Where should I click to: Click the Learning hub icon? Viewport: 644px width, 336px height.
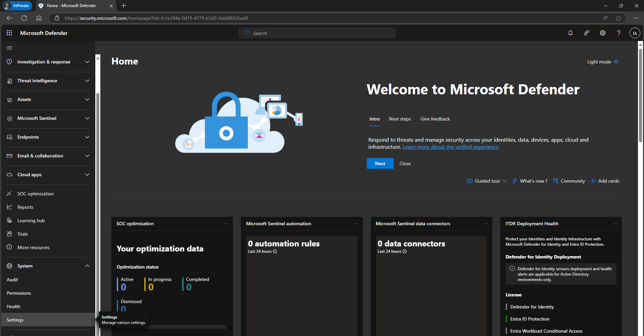pyautogui.click(x=9, y=221)
